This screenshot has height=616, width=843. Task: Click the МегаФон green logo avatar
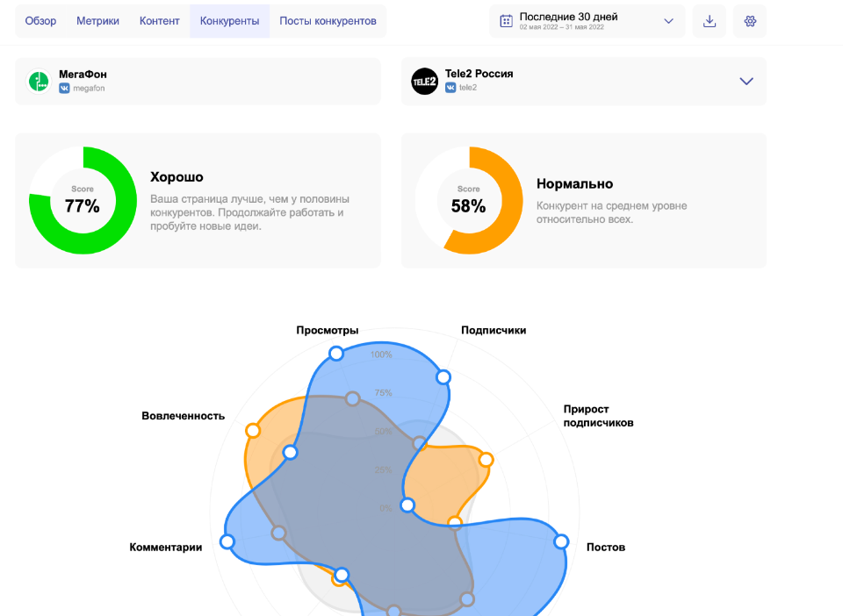(39, 81)
